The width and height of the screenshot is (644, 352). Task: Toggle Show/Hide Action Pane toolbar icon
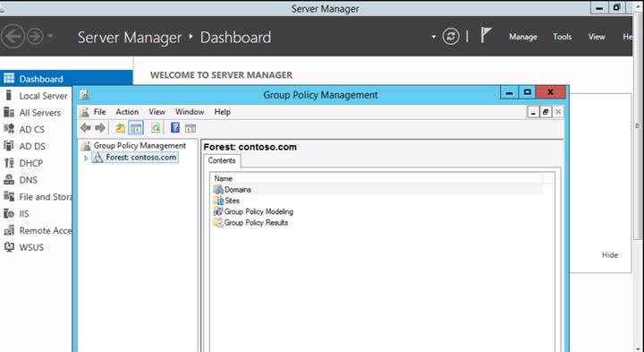point(191,129)
